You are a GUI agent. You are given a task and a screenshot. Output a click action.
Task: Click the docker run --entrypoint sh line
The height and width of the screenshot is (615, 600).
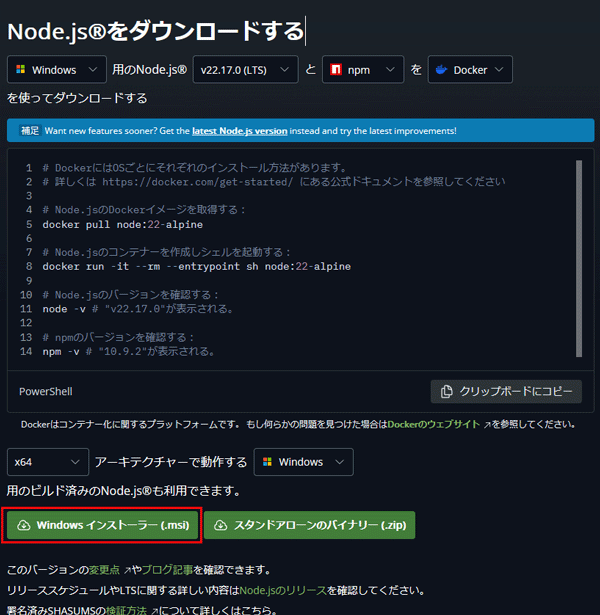click(196, 266)
